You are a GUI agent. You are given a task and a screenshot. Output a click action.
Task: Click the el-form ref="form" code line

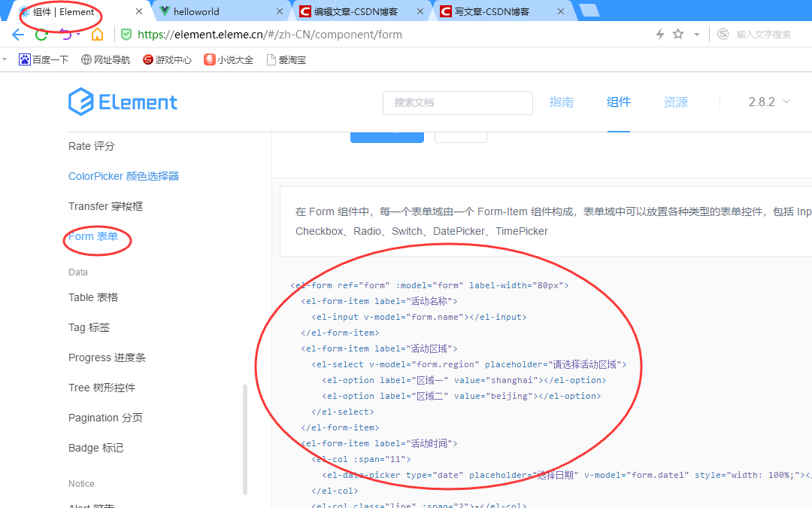click(x=430, y=285)
